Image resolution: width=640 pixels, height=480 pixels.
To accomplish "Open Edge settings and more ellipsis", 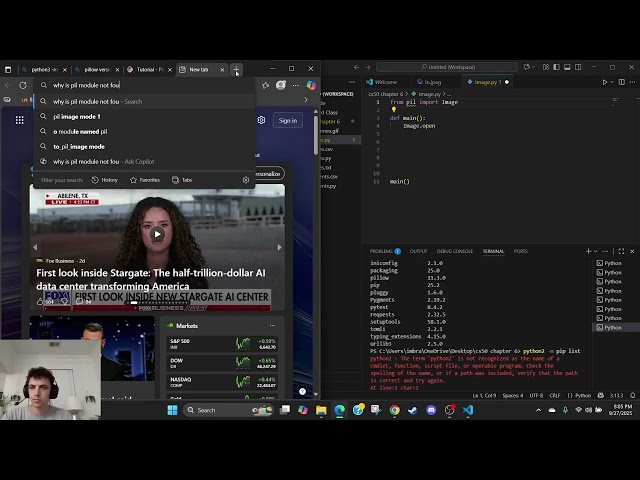I will click(296, 85).
